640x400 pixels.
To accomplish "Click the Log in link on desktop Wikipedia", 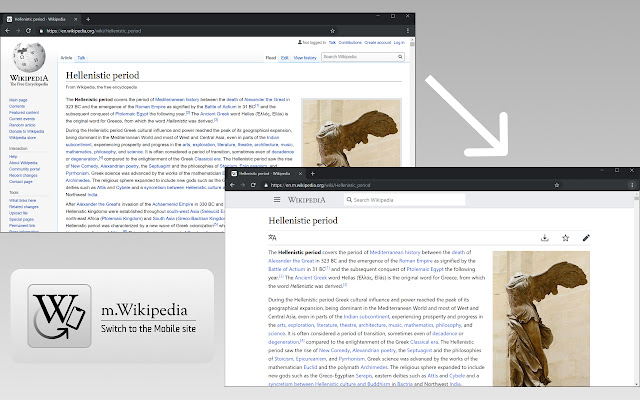I will point(399,42).
